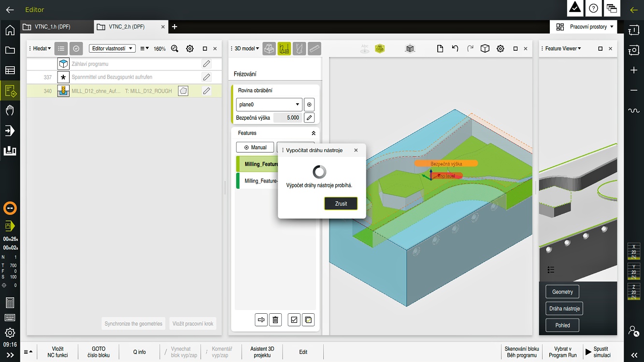This screenshot has height=362, width=644.
Task: Open the Files folder icon in sidebar
Action: pos(10,50)
